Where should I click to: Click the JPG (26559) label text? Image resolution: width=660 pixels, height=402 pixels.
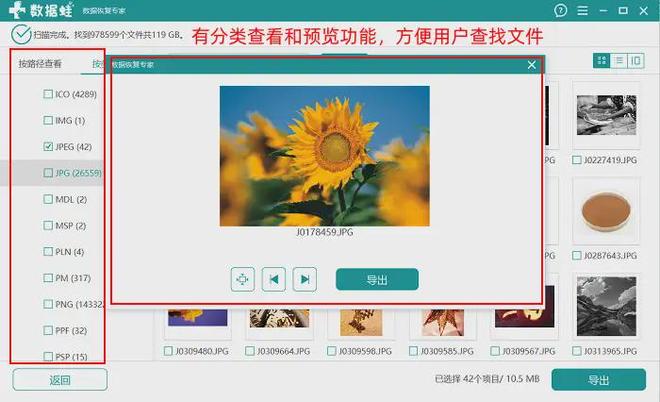(x=79, y=173)
